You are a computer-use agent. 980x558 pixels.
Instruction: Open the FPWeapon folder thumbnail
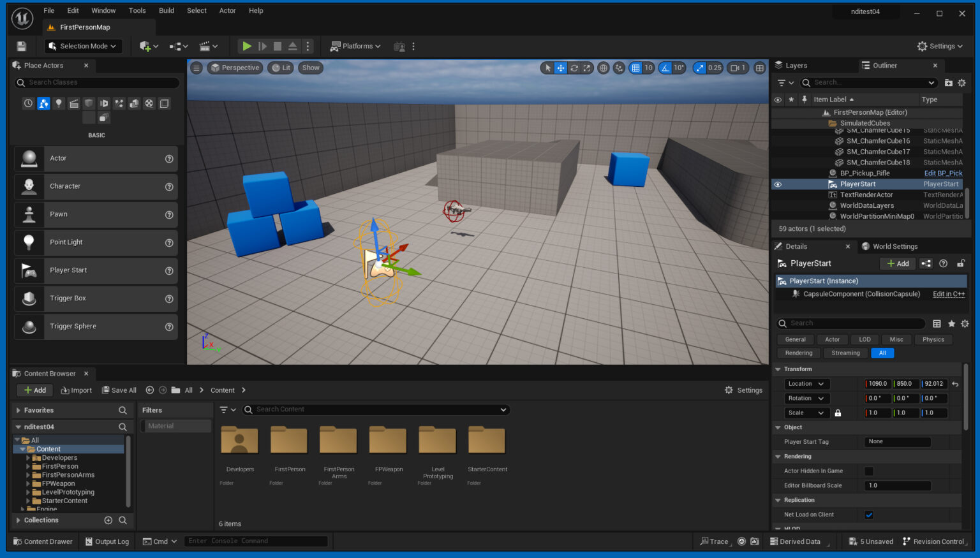point(388,440)
